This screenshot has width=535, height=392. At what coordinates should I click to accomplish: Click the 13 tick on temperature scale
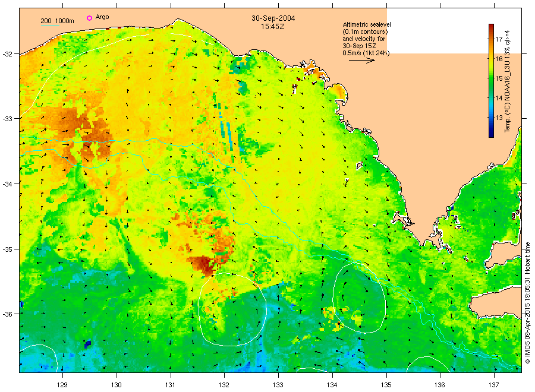[499, 118]
